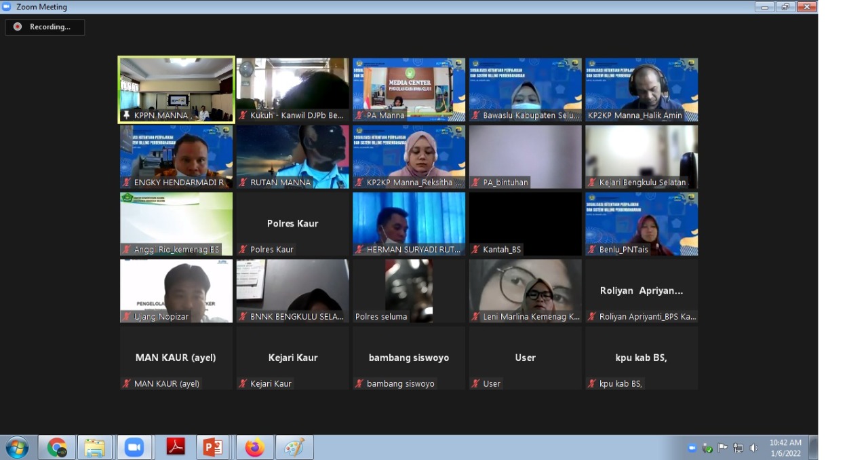Open the network tray icon
Screen dimensions: 868x460
click(x=738, y=448)
